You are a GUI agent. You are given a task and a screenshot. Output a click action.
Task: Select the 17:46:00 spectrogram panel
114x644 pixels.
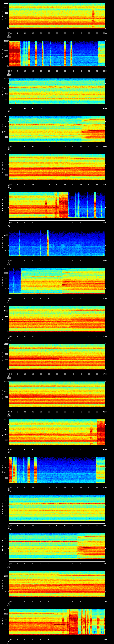57,357
